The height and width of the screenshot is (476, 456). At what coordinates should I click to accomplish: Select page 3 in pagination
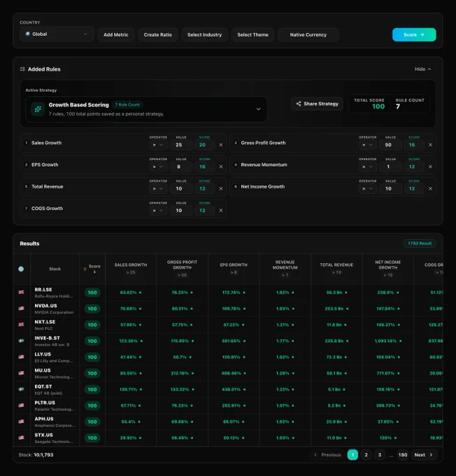(380, 455)
